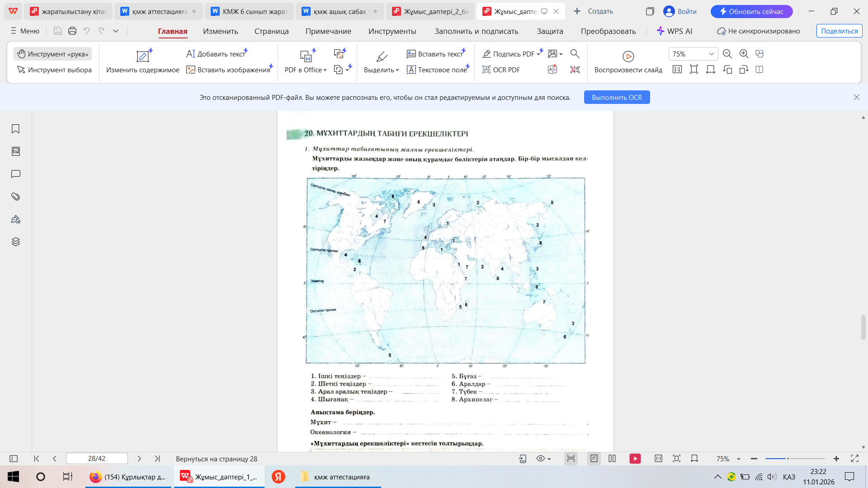Open the Layers sidebar panel
The image size is (868, 488).
coord(15,242)
